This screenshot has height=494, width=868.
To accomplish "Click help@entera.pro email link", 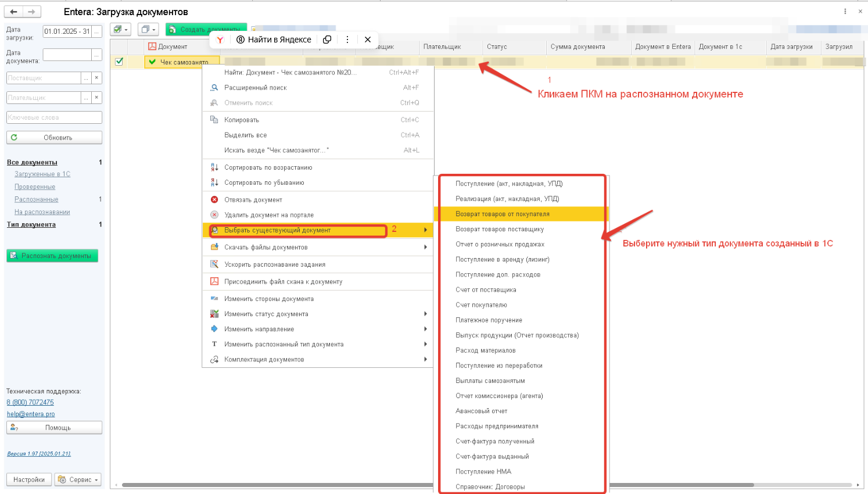I will tap(31, 414).
